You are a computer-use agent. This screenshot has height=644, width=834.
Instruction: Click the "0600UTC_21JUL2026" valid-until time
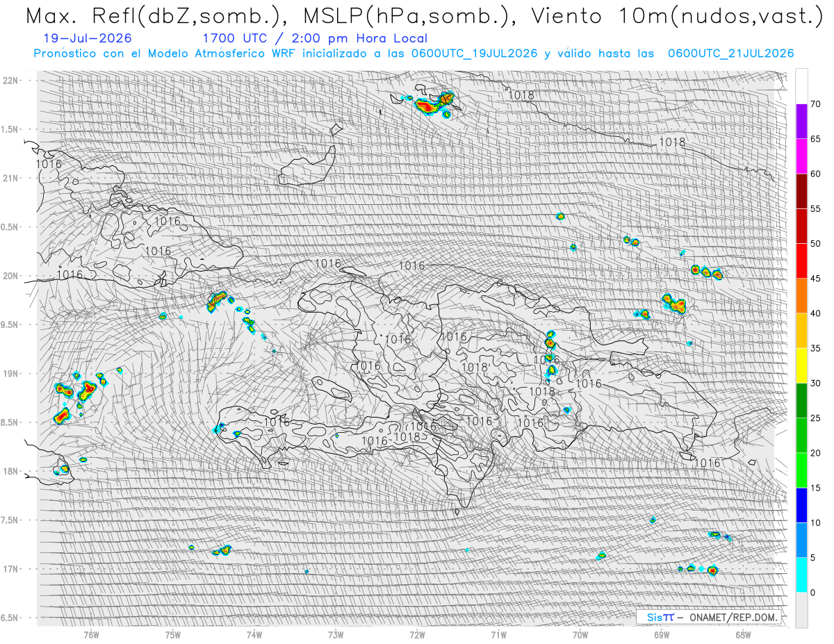coord(730,53)
